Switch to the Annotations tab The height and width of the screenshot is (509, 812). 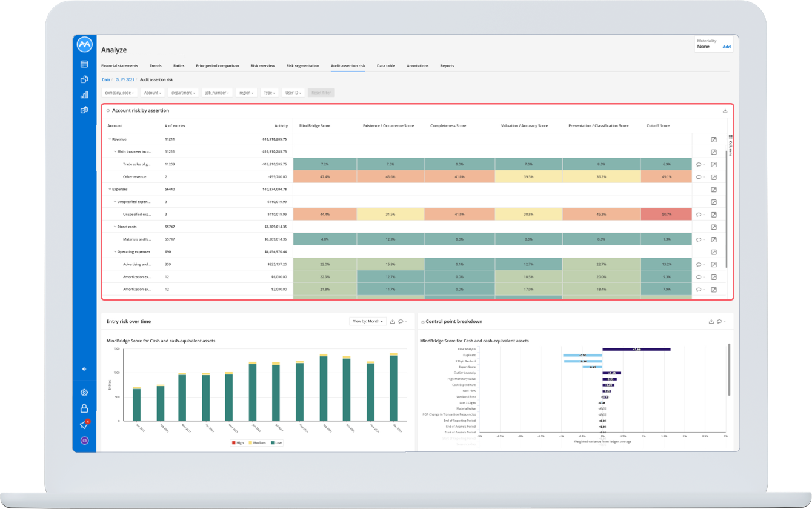(418, 65)
